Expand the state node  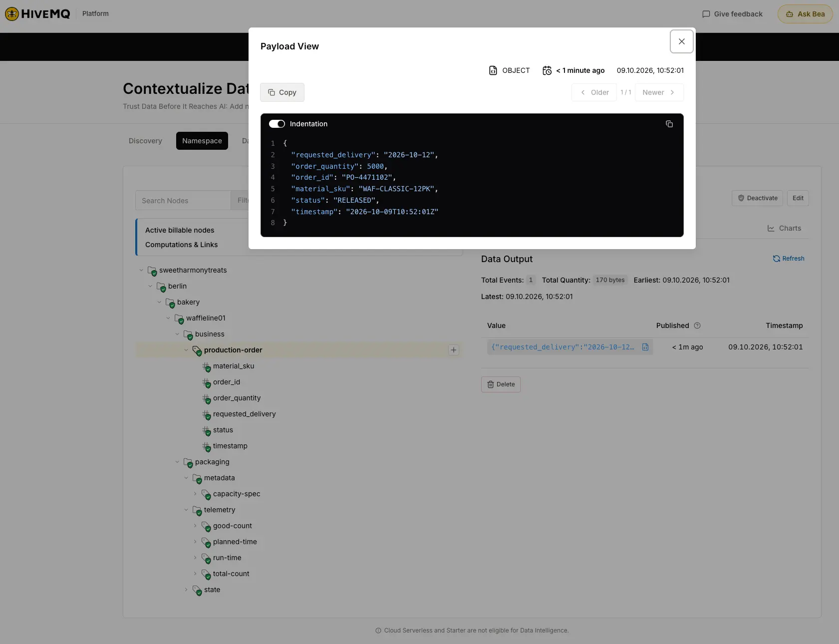[x=186, y=590]
